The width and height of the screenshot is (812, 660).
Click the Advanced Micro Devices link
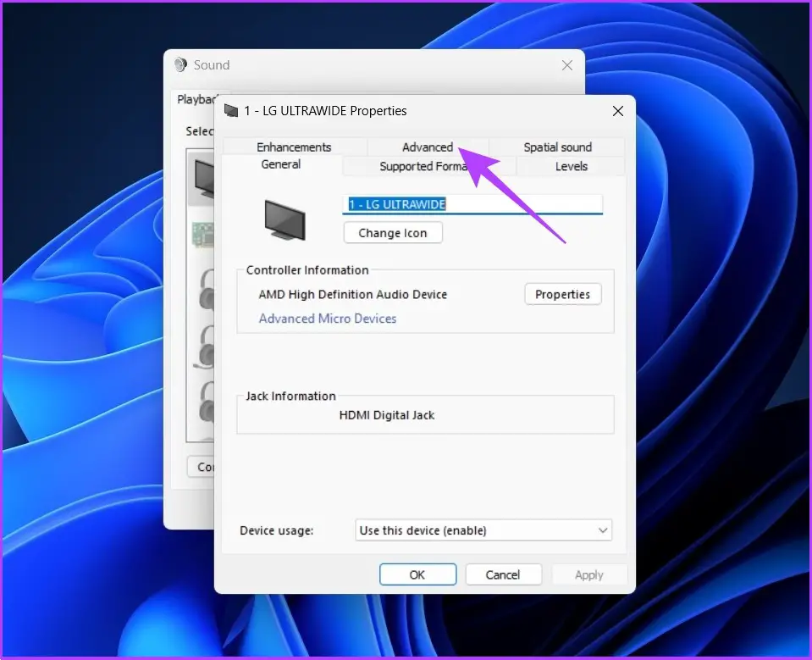[x=328, y=319]
